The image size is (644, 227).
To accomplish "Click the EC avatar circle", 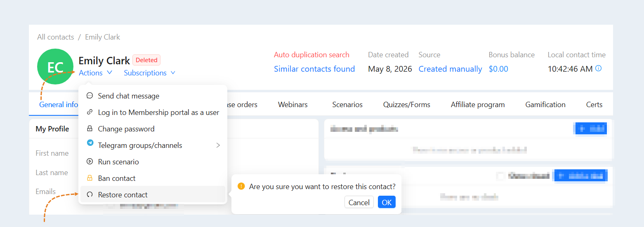I will [x=55, y=67].
